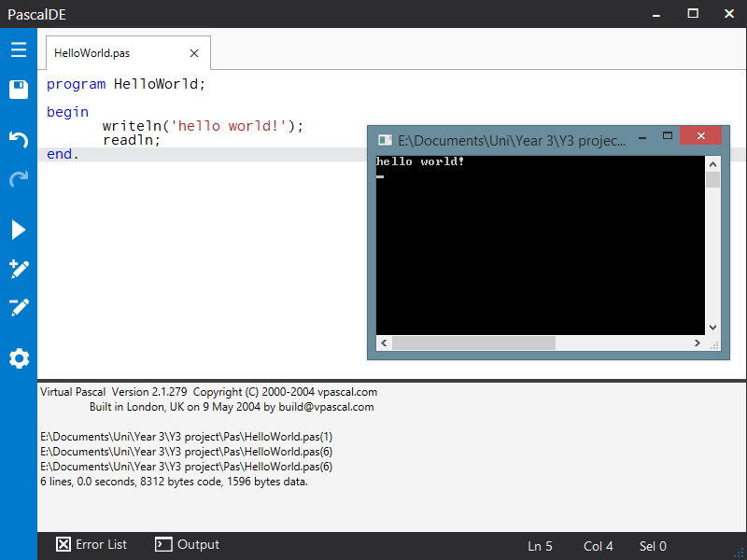
Task: Click the Col 4 column indicator
Action: 598,546
